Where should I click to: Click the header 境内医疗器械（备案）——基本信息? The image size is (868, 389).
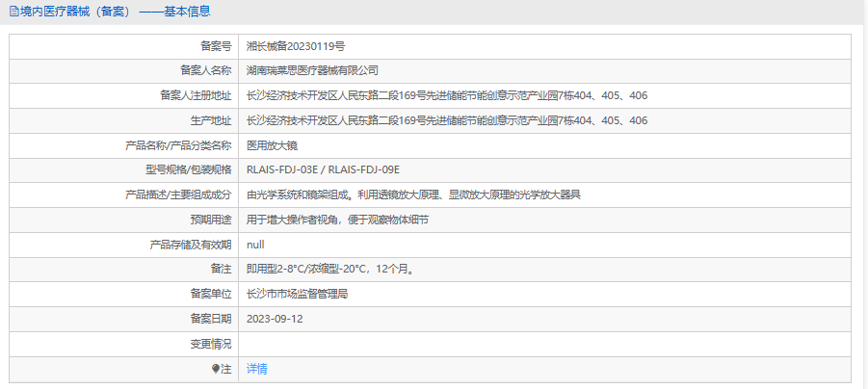click(x=116, y=11)
